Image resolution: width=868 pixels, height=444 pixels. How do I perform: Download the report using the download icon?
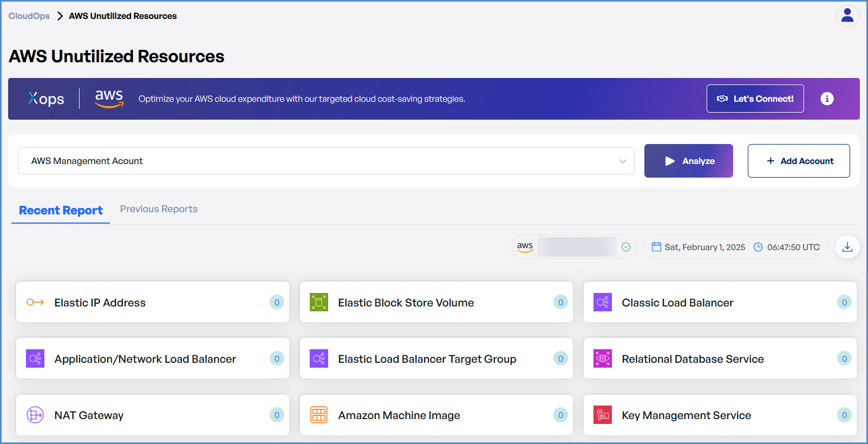847,247
